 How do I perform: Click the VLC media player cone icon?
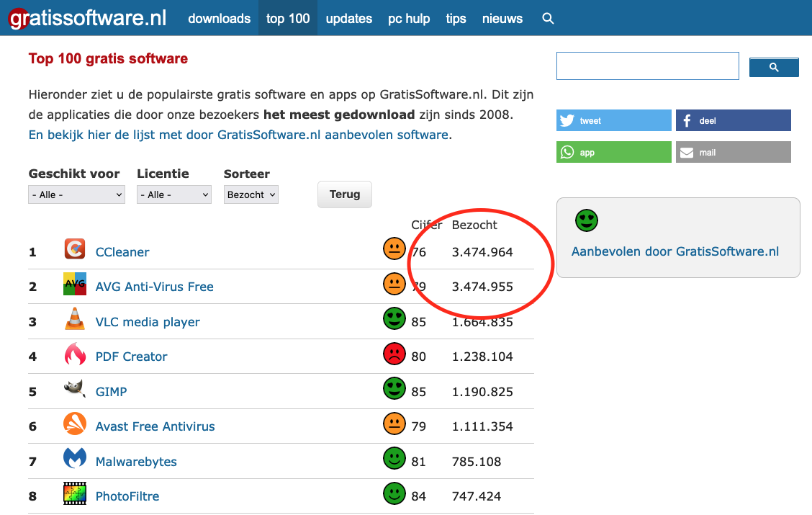point(75,319)
